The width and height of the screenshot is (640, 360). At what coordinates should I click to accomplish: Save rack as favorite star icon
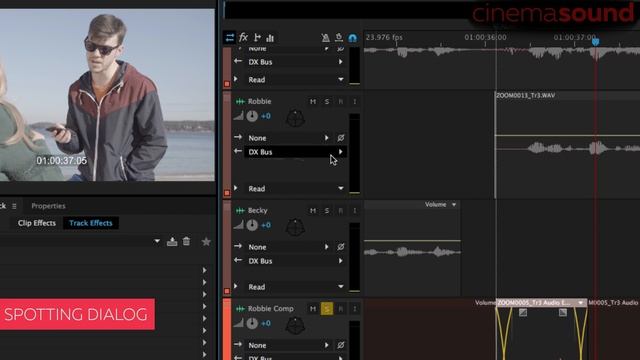[x=206, y=242]
